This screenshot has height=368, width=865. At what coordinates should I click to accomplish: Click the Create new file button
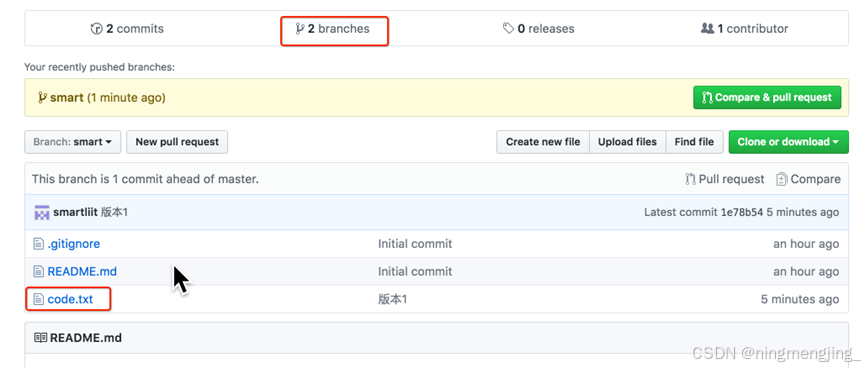[x=543, y=142]
